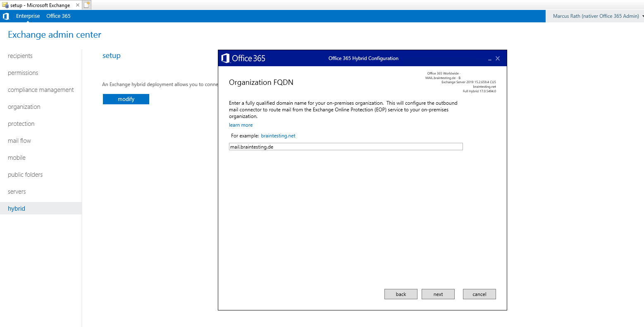644x327 pixels.
Task: Click the organization FQDN input field
Action: (346, 147)
